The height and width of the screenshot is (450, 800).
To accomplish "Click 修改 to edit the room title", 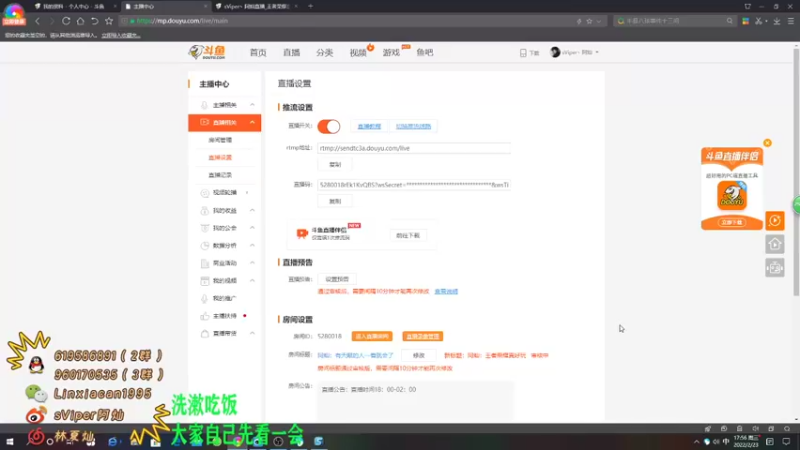I will [x=418, y=356].
